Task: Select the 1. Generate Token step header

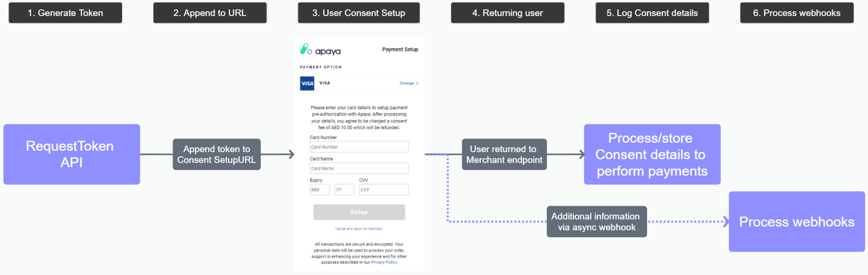Action: tap(65, 13)
